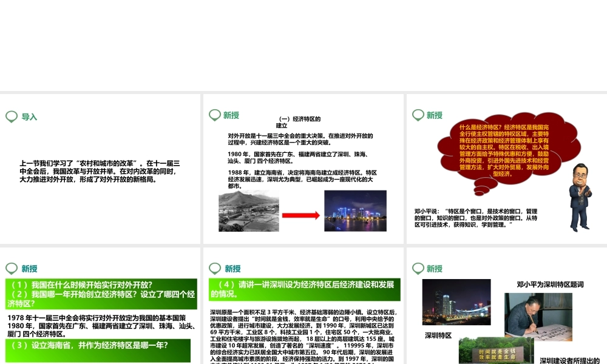Viewport: 607px width, 364px height.
Task: Click the bubble icon on the 经济特区的建立 slide
Action: [215, 115]
